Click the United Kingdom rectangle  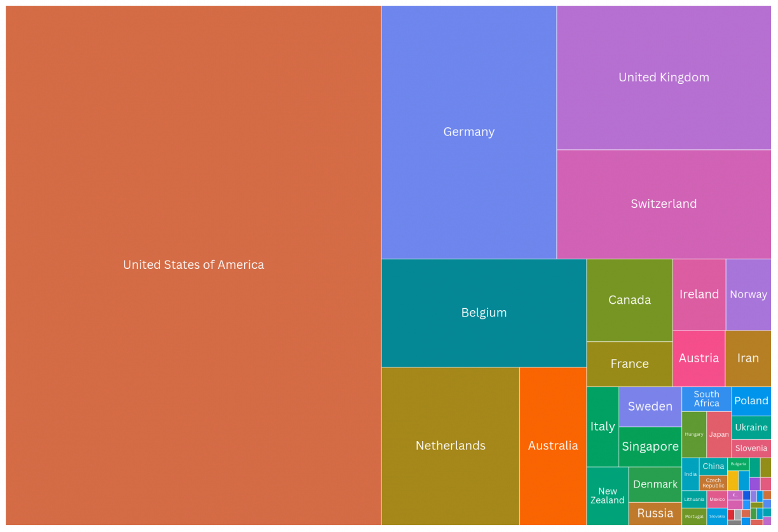click(664, 78)
